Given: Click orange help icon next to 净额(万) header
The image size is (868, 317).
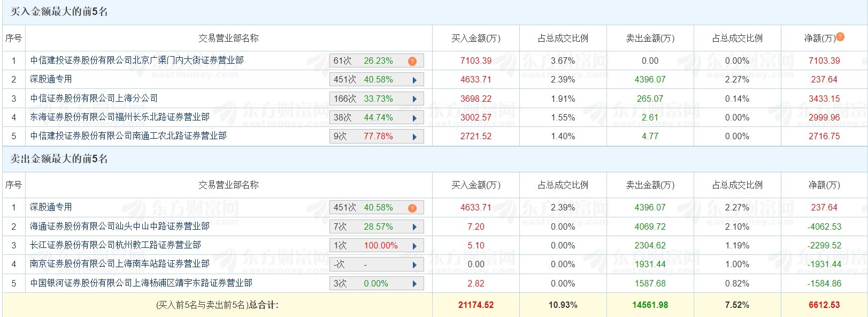Looking at the screenshot, I should pyautogui.click(x=840, y=36).
